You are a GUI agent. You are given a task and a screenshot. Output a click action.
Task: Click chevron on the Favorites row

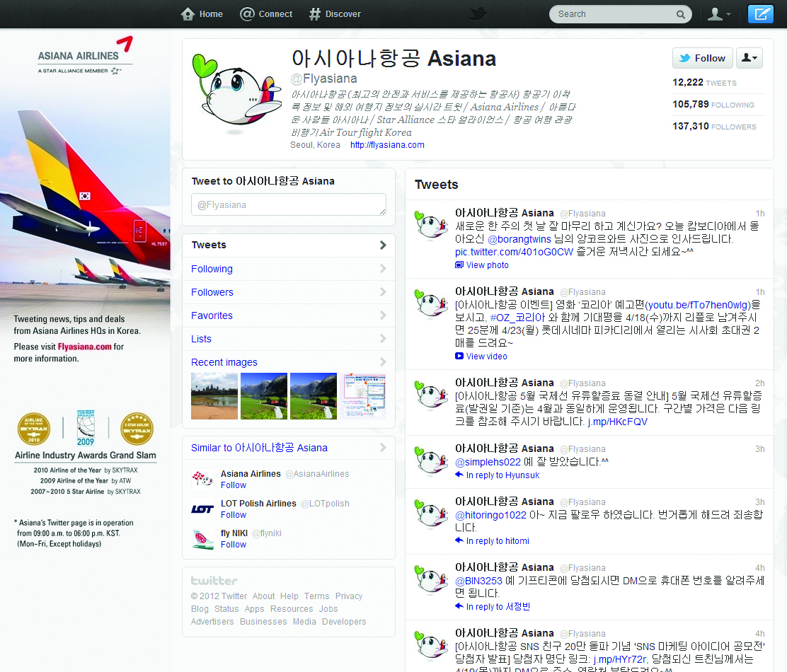click(x=383, y=315)
